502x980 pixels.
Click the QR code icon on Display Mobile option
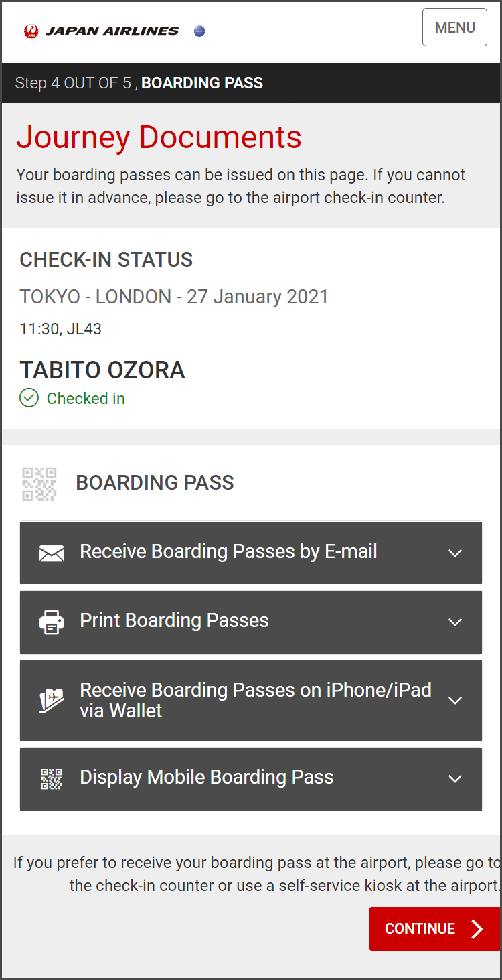[52, 778]
